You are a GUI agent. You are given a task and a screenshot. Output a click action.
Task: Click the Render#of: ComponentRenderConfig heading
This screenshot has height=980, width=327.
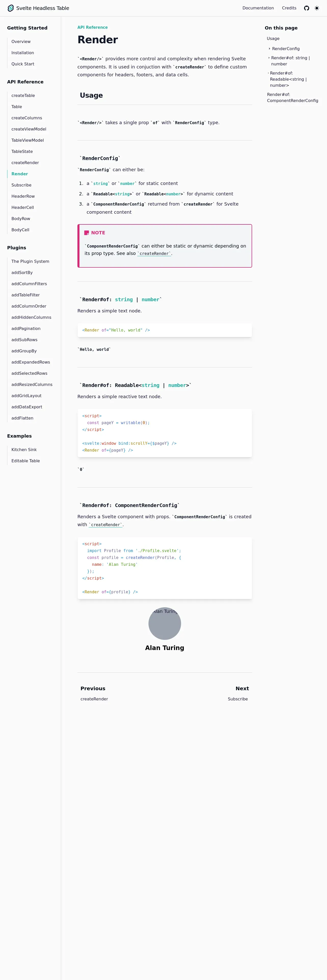(129, 505)
